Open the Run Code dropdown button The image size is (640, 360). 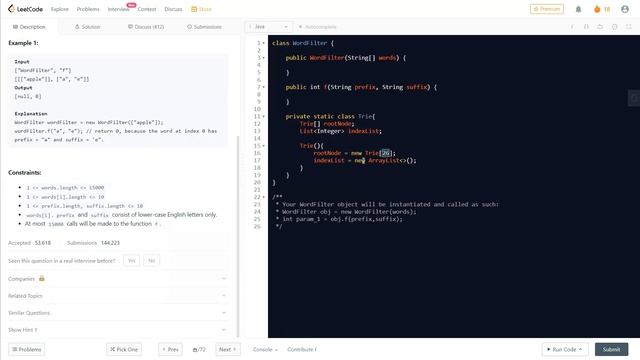[564, 349]
